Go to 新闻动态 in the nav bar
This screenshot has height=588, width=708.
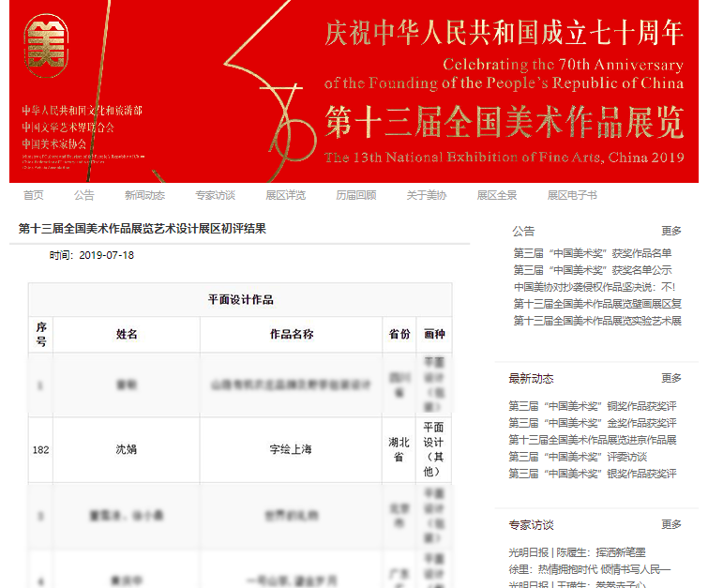pos(144,195)
